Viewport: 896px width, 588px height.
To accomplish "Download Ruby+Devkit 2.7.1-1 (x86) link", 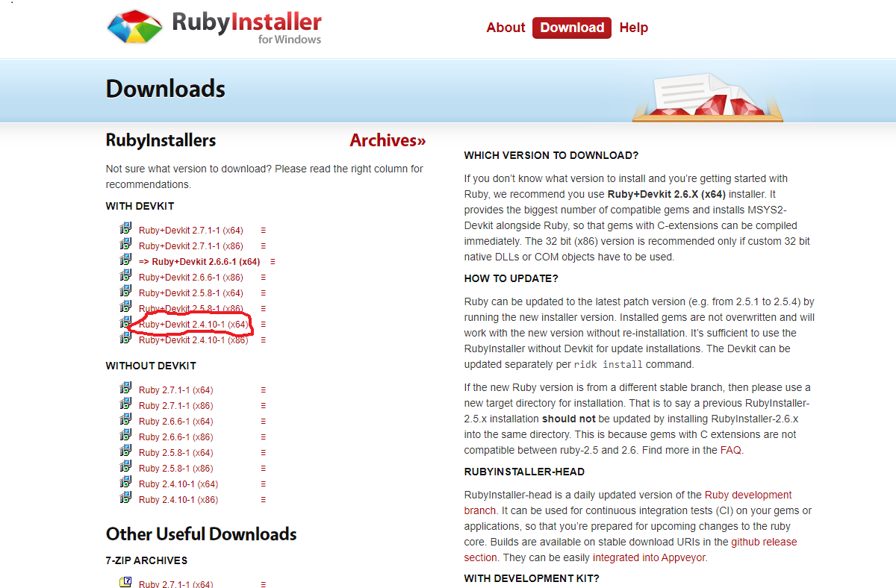I will (191, 246).
